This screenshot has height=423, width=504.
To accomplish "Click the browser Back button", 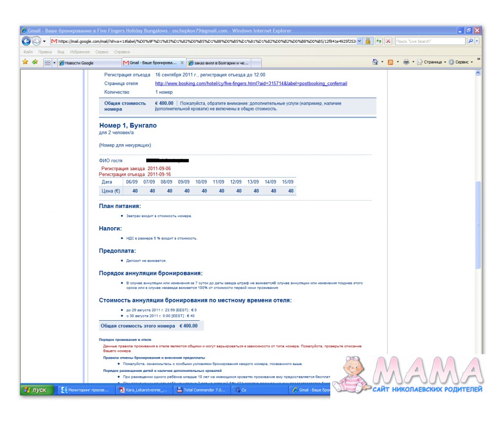I will pos(26,41).
